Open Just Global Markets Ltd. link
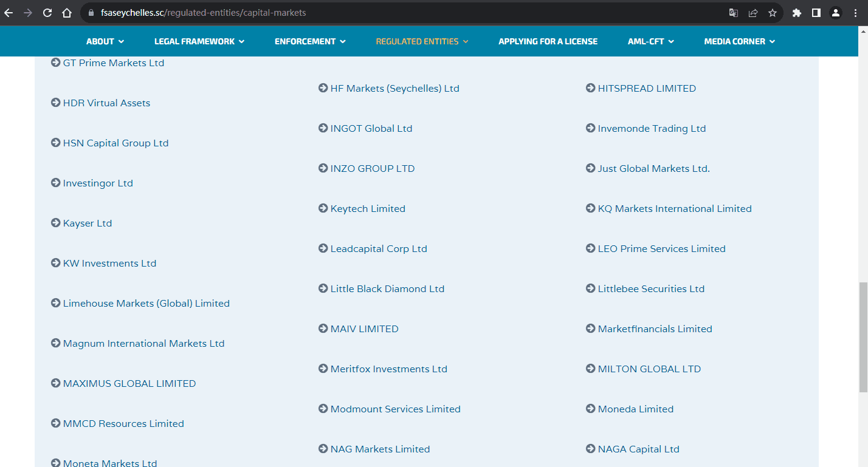Image resolution: width=868 pixels, height=467 pixels. coord(654,168)
